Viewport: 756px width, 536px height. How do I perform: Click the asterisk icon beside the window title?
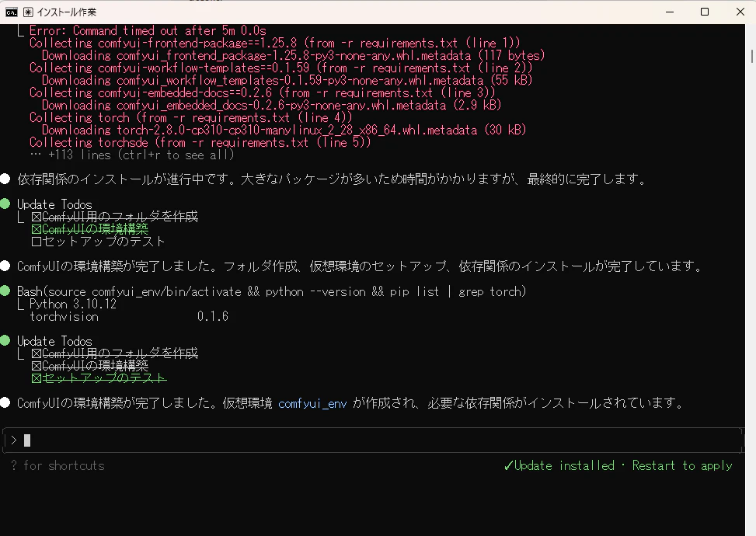click(x=28, y=12)
